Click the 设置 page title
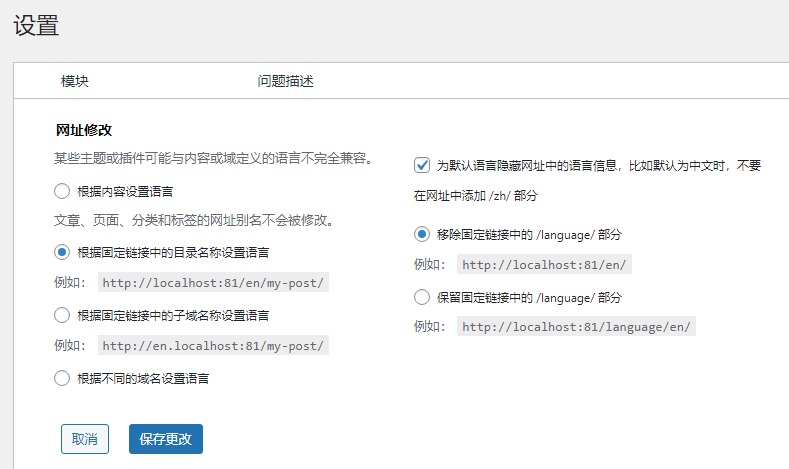This screenshot has width=789, height=469. coord(36,25)
